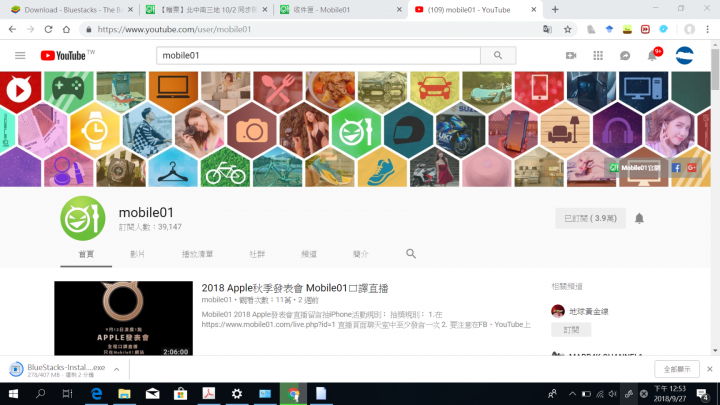This screenshot has width=720, height=405.
Task: Click the browser back arrow
Action: [x=12, y=29]
